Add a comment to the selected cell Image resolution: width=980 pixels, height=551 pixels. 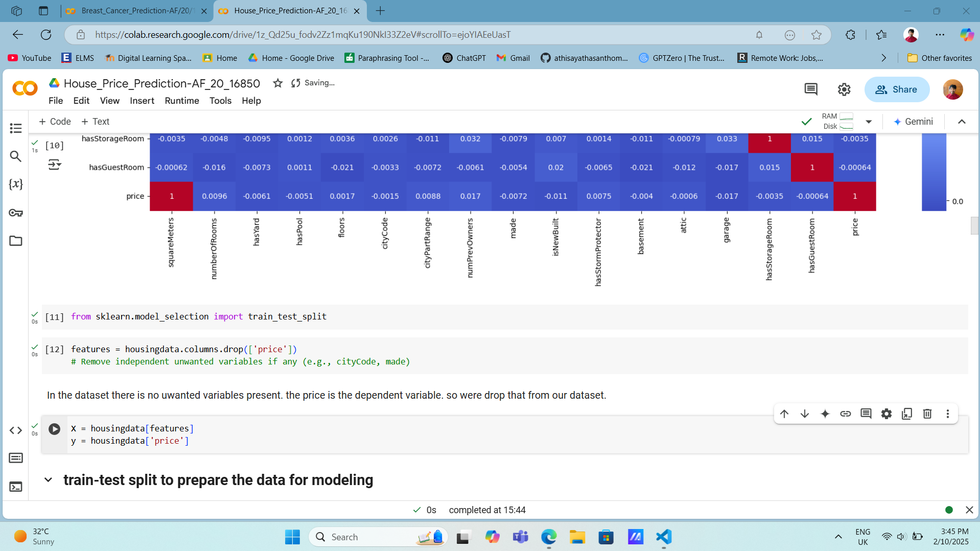[866, 414]
